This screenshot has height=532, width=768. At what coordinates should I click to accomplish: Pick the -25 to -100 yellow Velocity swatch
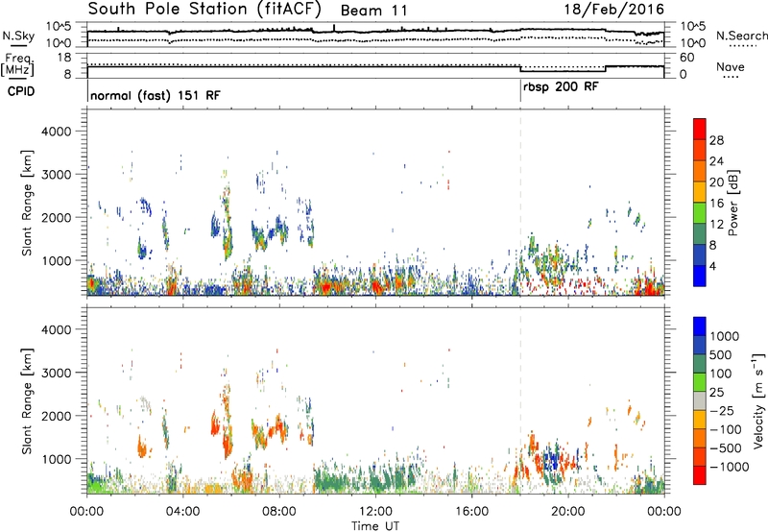point(700,420)
